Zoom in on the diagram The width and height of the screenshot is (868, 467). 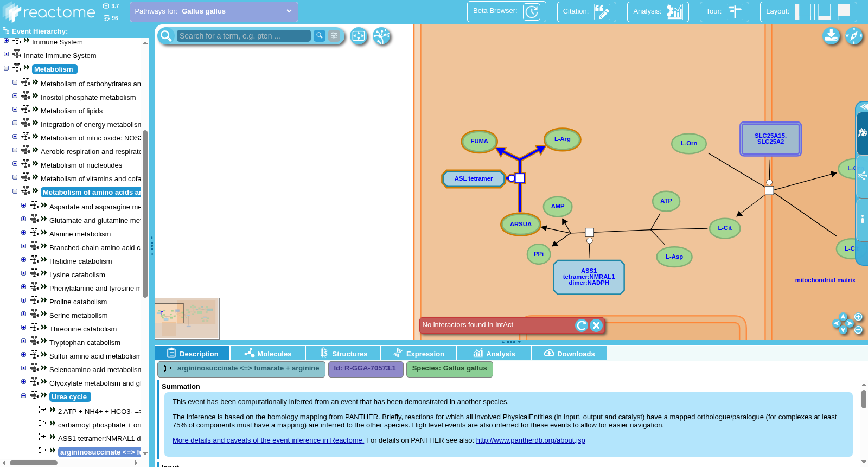point(858,317)
